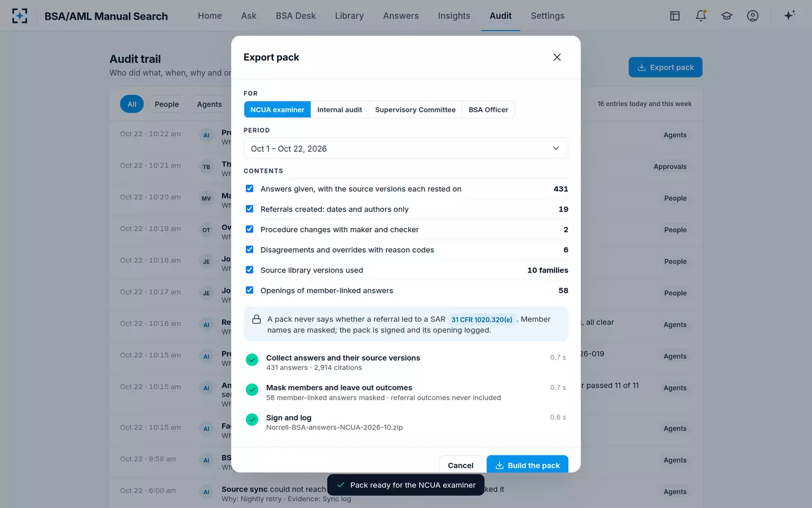Select the NCUA examiner recipient tab

pos(277,110)
